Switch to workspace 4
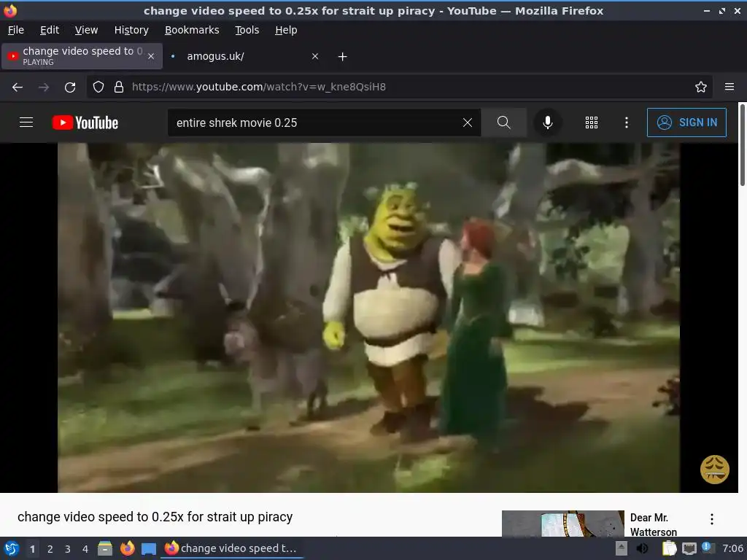Image resolution: width=747 pixels, height=560 pixels. tap(85, 549)
